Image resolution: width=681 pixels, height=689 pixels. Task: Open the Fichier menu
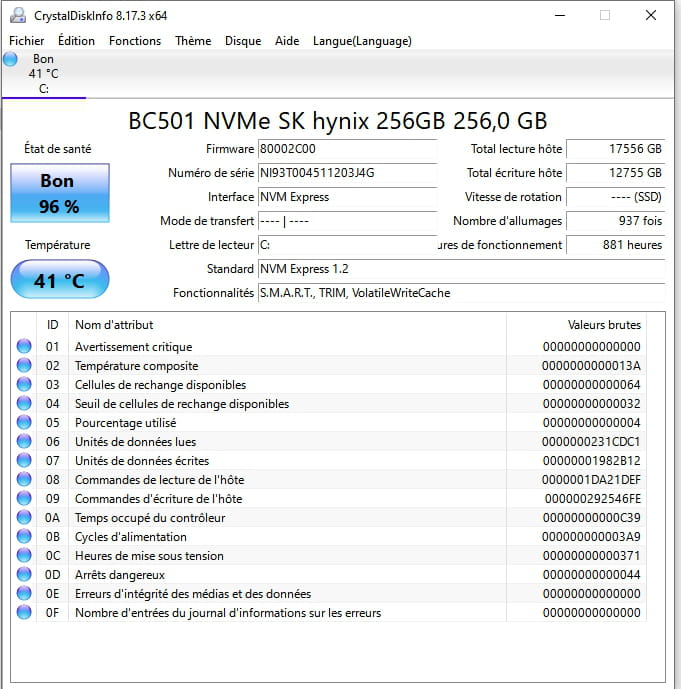pyautogui.click(x=26, y=41)
